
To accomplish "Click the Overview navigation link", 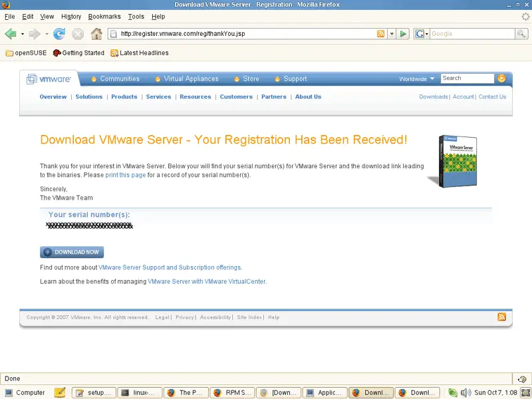I will (x=53, y=96).
